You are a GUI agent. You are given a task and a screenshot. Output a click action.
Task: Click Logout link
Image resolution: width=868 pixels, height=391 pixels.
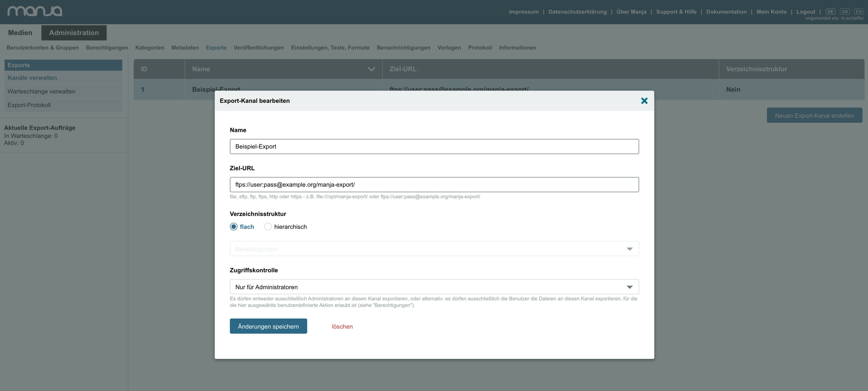[x=806, y=12]
